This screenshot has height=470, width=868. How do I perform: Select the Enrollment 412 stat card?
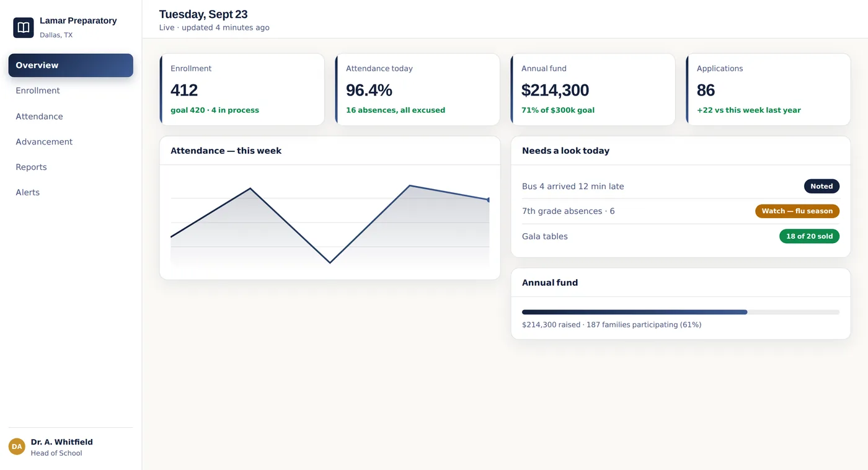(242, 89)
